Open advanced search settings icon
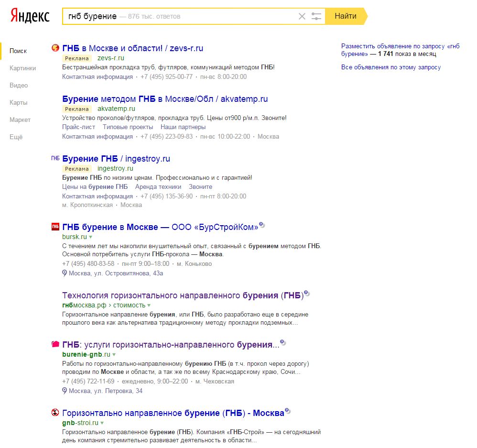477x448 pixels. pos(316,16)
